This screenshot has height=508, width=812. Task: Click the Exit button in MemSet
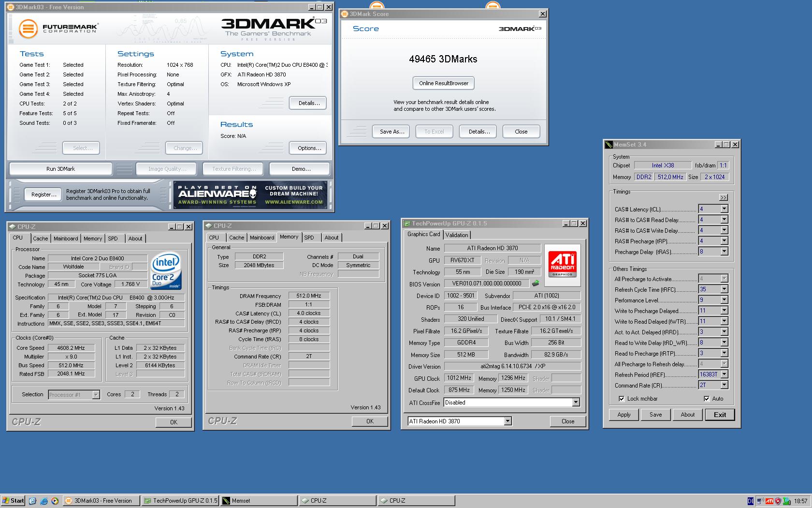[720, 415]
